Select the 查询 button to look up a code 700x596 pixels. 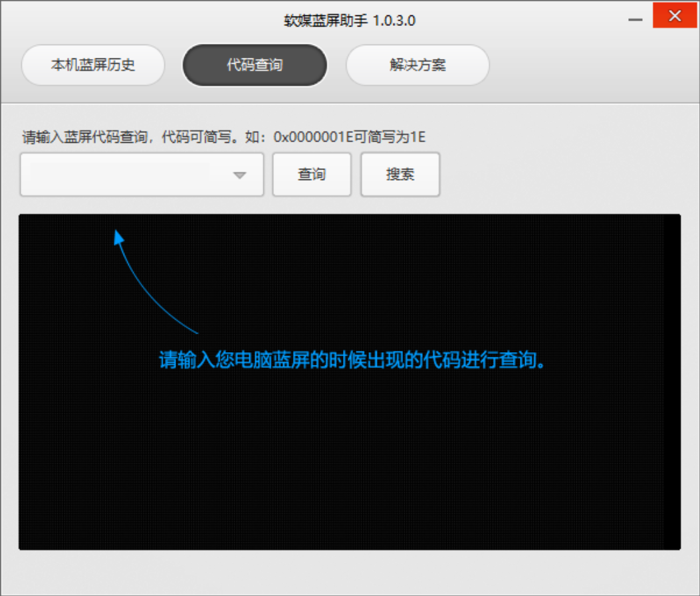tap(312, 174)
